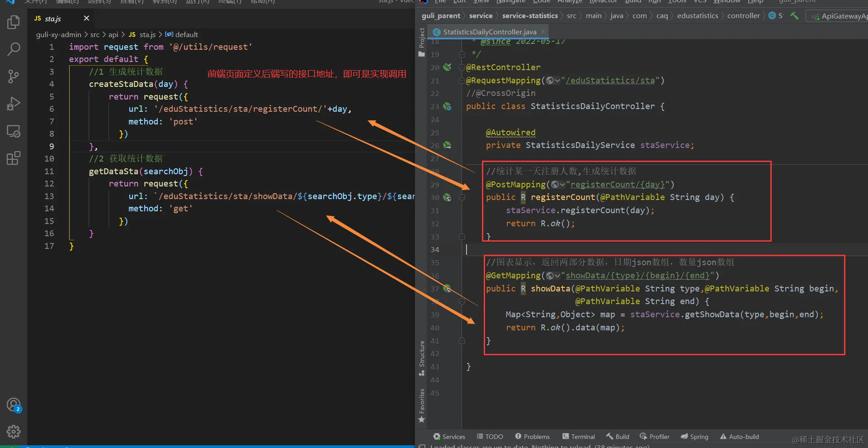Viewport: 868px width, 448px height.
Task: Follow the showData/{type}/{begin}/{end} mapping link
Action: (637, 276)
